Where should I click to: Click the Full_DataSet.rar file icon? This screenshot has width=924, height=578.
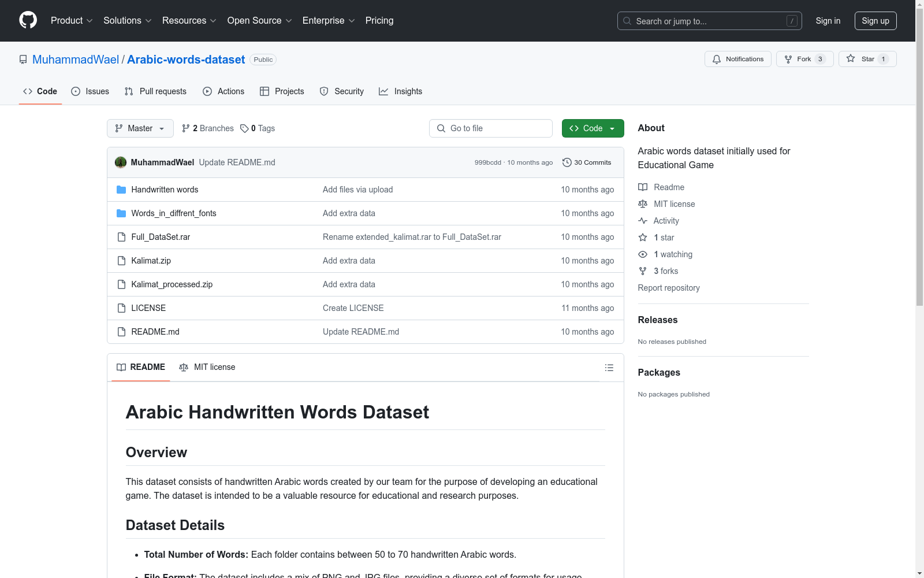[x=121, y=237]
